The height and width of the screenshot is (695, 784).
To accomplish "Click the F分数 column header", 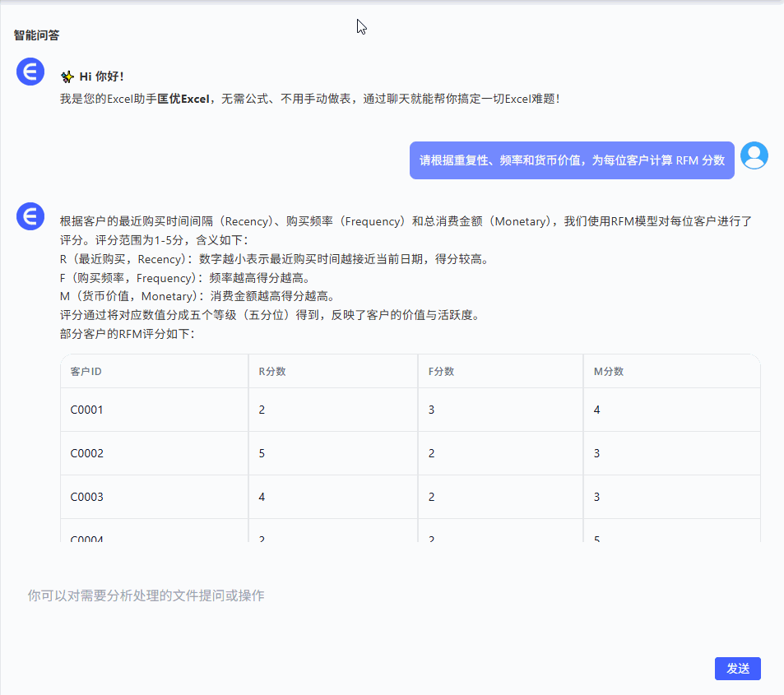I will click(500, 372).
